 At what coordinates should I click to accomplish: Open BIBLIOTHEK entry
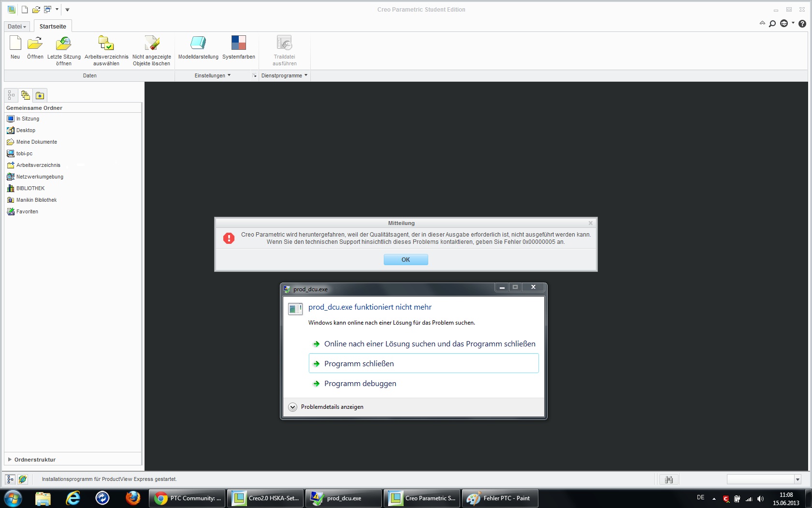pos(30,188)
